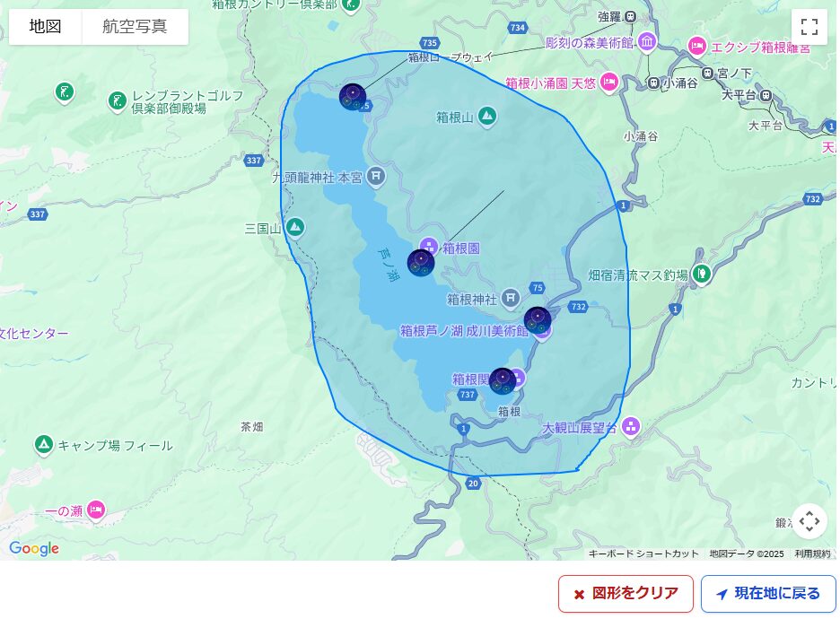Viewport: 840px width, 619px height.
Task: Click the route 737 shield
Action: click(468, 395)
